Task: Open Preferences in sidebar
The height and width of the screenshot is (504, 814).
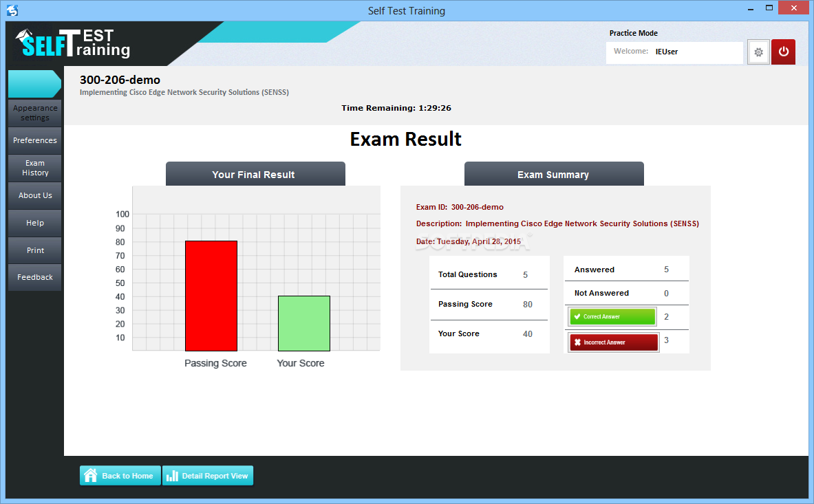Action: (x=35, y=140)
